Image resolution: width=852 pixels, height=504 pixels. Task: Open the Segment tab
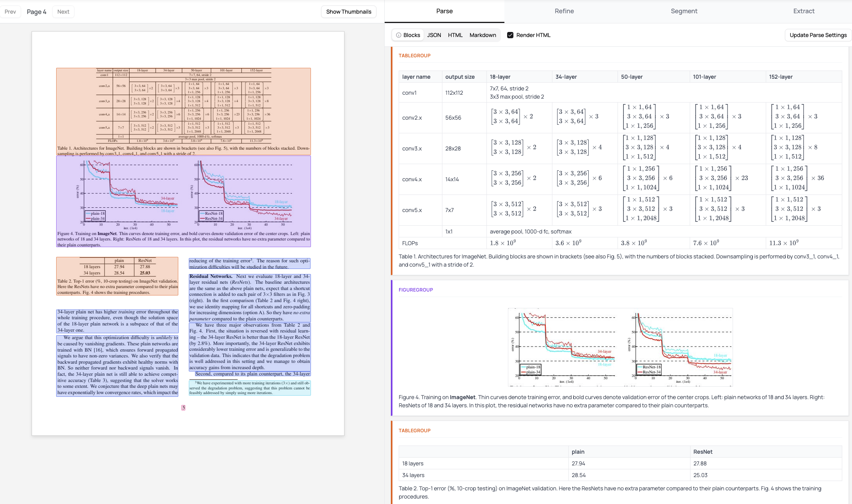pos(684,11)
